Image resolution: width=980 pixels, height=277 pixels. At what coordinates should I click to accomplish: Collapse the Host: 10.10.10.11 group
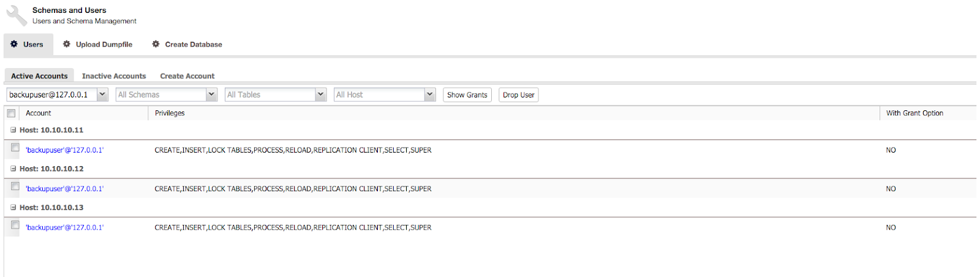pos(13,130)
